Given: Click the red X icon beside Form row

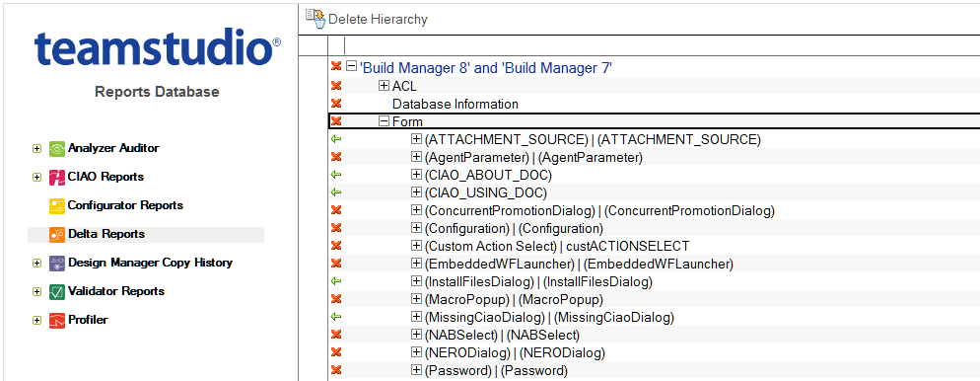Looking at the screenshot, I should [336, 121].
